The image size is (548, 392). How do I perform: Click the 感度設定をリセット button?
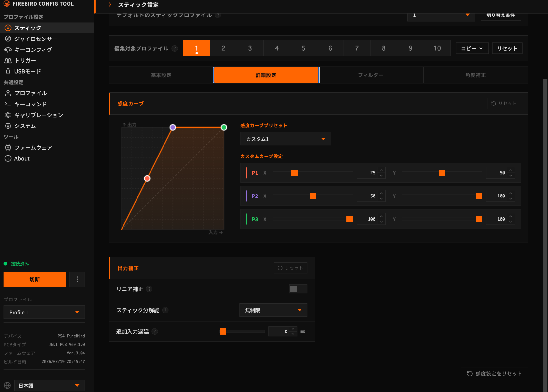[494, 374]
